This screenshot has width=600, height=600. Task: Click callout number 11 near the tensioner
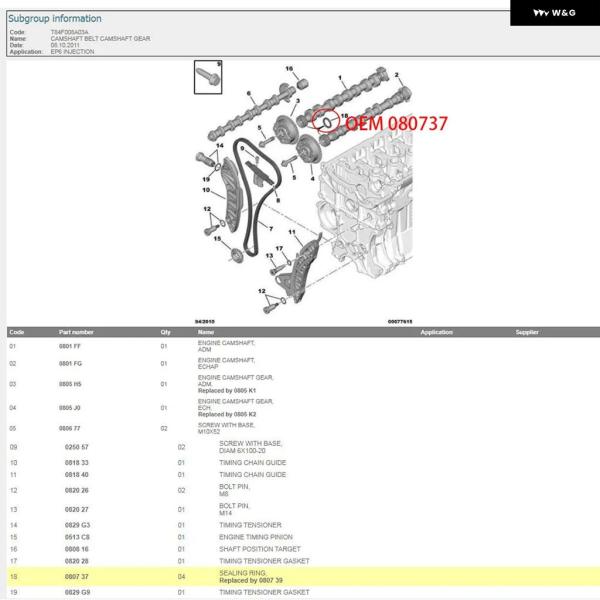[x=293, y=232]
